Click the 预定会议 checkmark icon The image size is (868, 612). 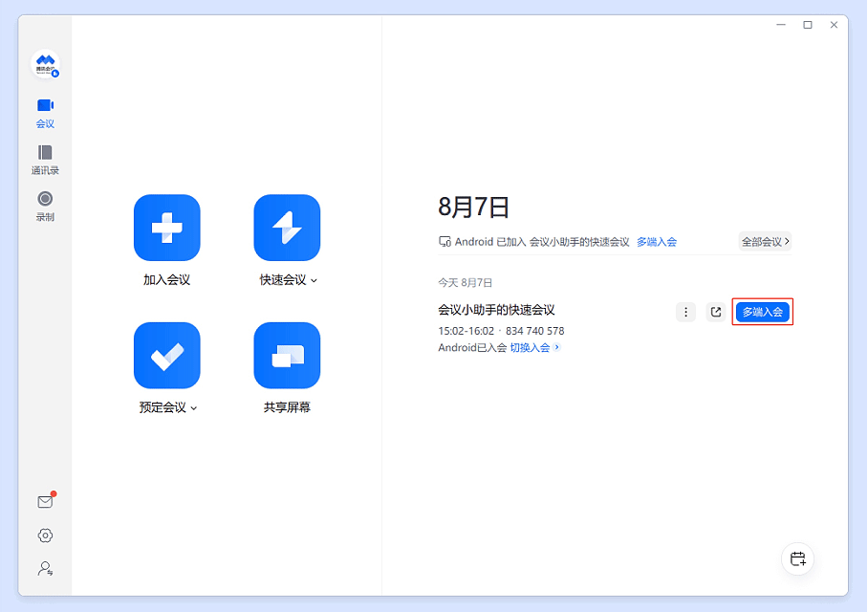coord(166,355)
